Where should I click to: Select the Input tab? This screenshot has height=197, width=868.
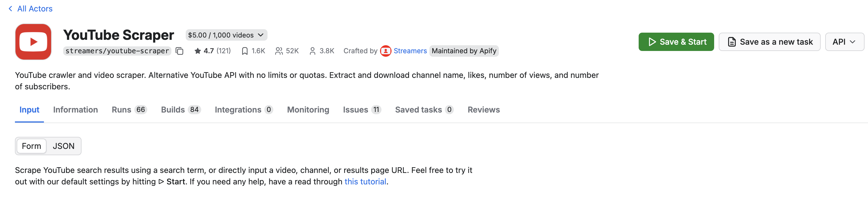click(29, 110)
